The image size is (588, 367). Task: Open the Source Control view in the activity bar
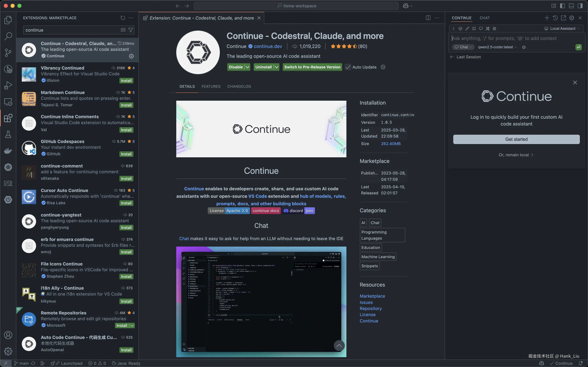[x=8, y=52]
